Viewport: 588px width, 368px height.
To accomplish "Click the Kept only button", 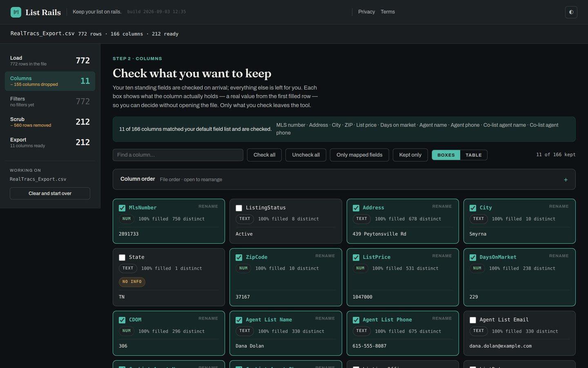I will coord(410,155).
